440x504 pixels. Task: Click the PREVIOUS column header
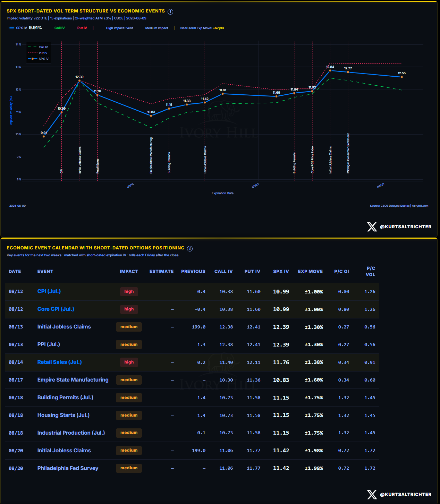[x=193, y=272]
